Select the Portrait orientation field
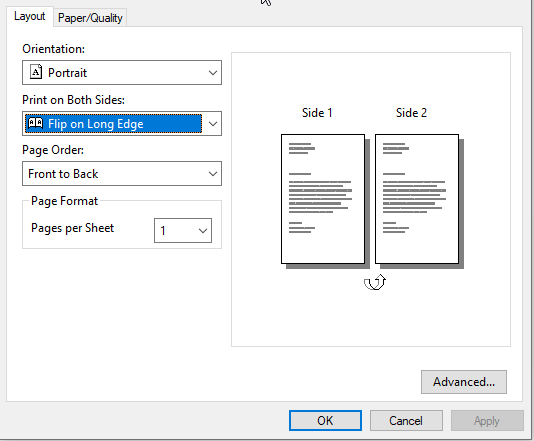Viewport: 534px width, 441px height. [x=122, y=73]
